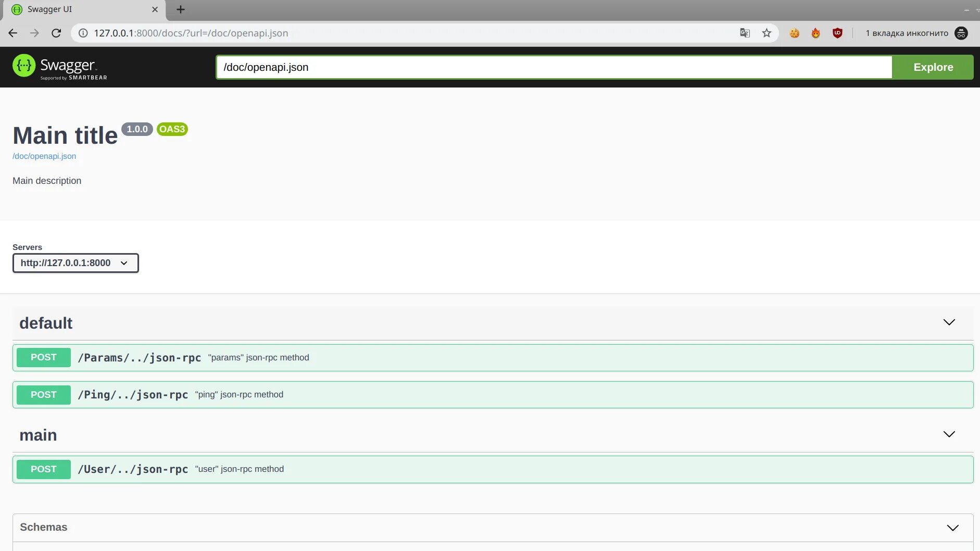Viewport: 980px width, 551px height.
Task: Collapse the main section chevron
Action: coord(949,434)
